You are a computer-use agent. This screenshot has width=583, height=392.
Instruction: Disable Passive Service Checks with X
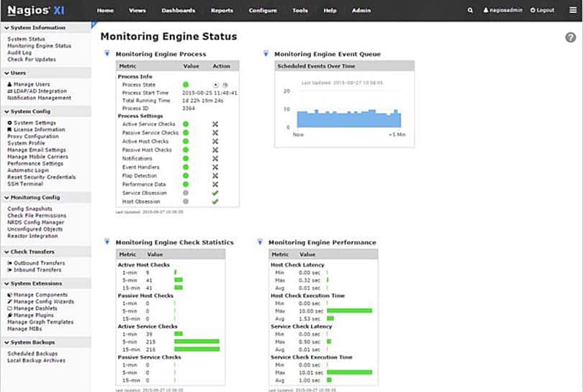(215, 132)
